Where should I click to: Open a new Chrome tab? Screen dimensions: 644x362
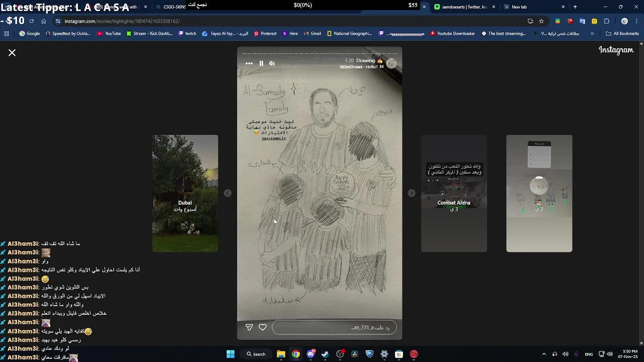coord(575,7)
